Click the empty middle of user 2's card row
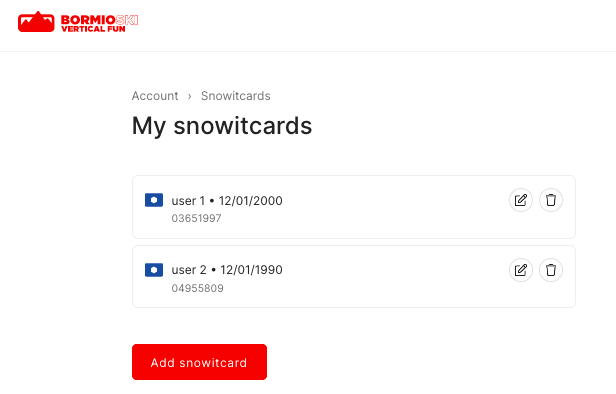616x394 pixels. [x=393, y=277]
